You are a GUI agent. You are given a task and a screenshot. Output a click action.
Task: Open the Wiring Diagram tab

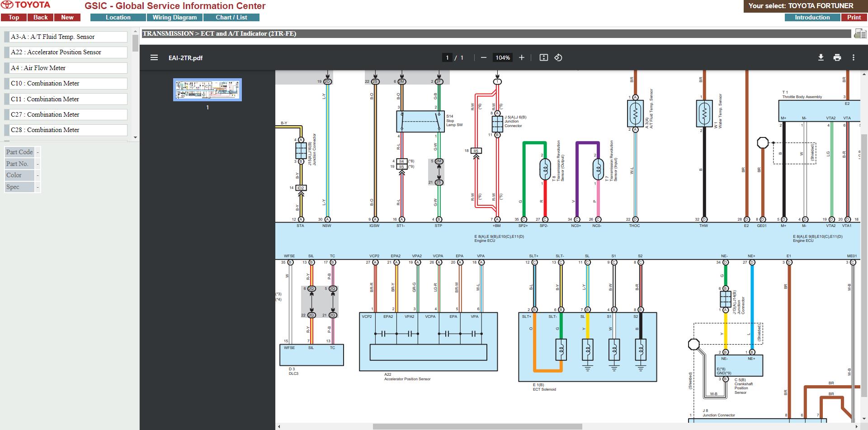pos(175,17)
